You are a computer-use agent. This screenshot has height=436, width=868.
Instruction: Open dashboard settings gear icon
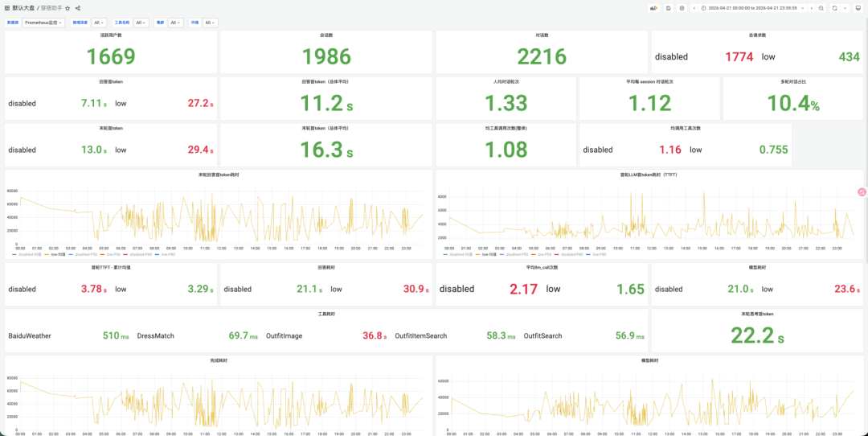pos(682,8)
